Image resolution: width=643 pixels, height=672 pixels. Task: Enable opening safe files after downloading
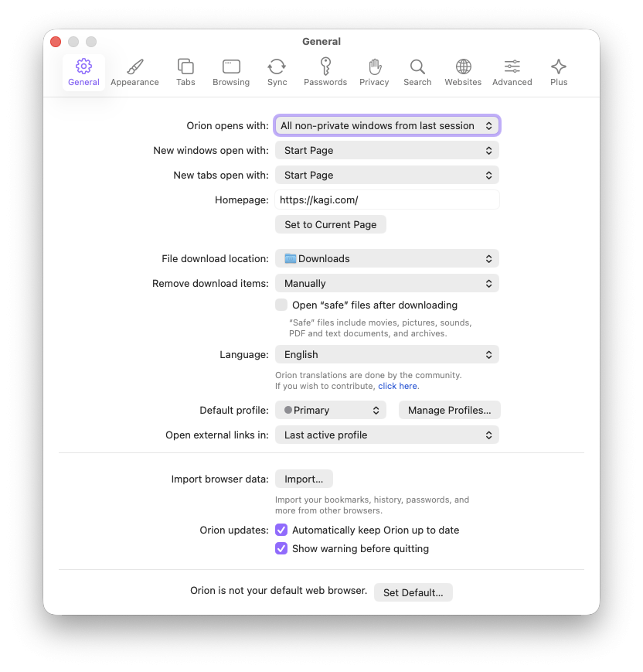(281, 305)
